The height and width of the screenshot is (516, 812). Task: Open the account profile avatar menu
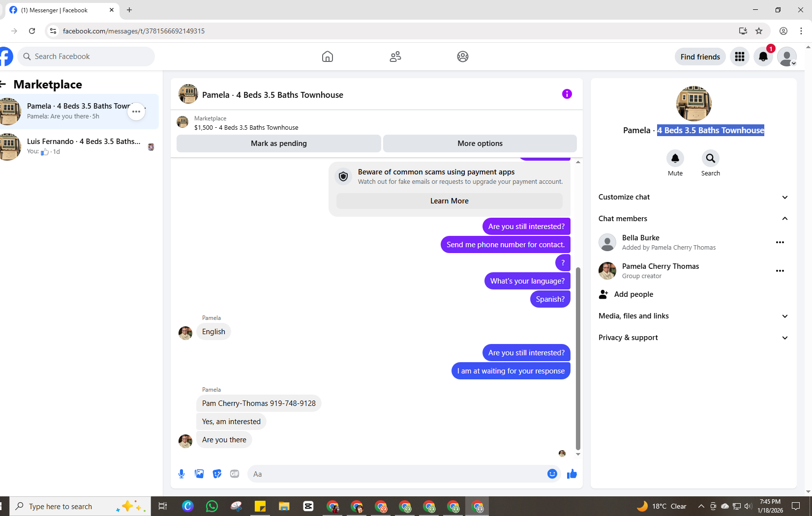(786, 57)
